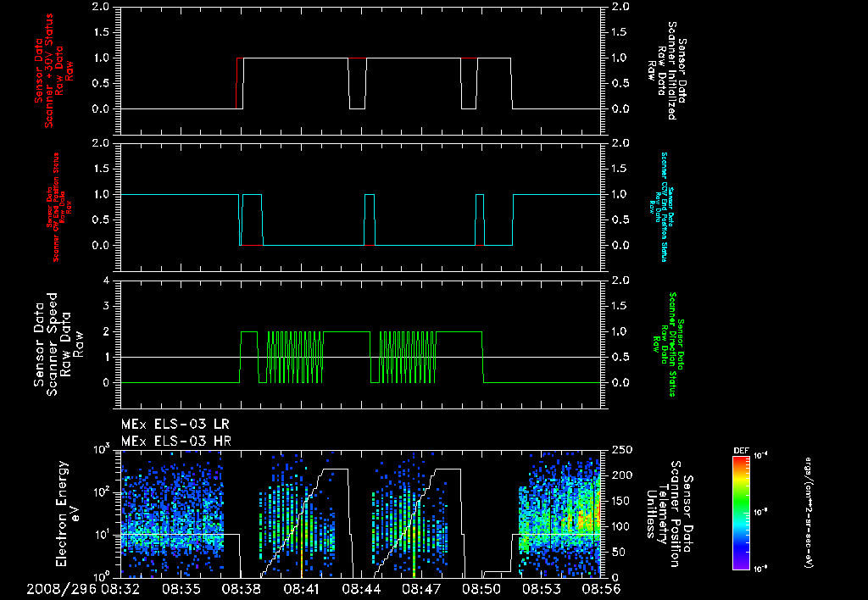Click the 3 tick on Scanner Speed axis
The height and width of the screenshot is (600, 868).
click(x=106, y=306)
